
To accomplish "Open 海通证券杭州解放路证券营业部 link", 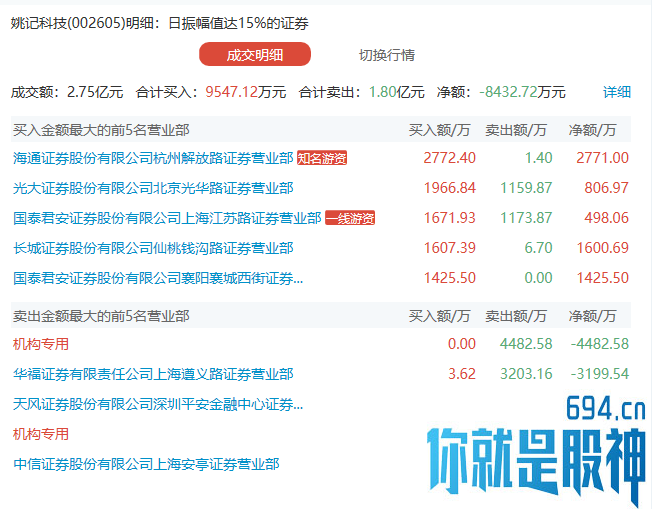I will coord(153,158).
